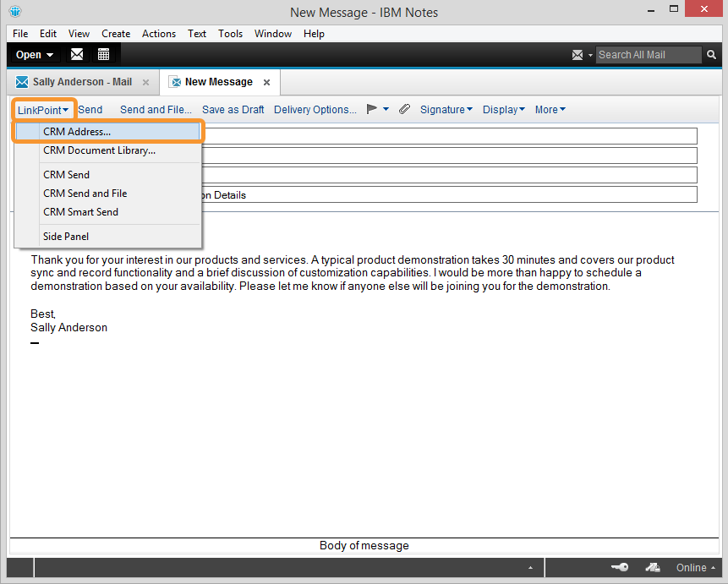
Task: Open the Window menu
Action: point(273,34)
